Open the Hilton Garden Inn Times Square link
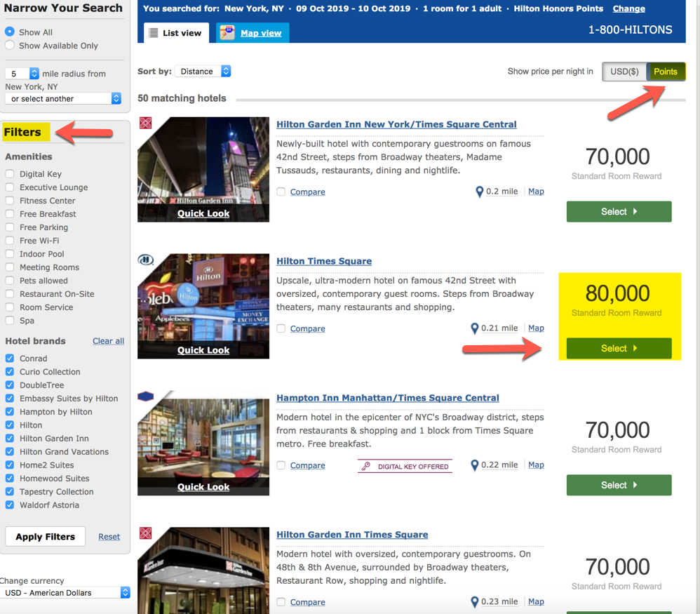This screenshot has height=614, width=700. pyautogui.click(x=352, y=534)
